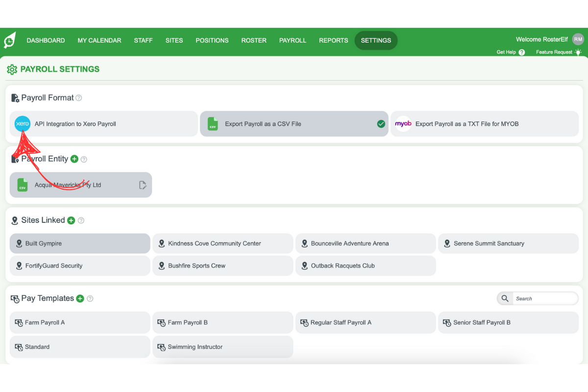The height and width of the screenshot is (392, 588).
Task: Add a new linked site
Action: pyautogui.click(x=71, y=220)
